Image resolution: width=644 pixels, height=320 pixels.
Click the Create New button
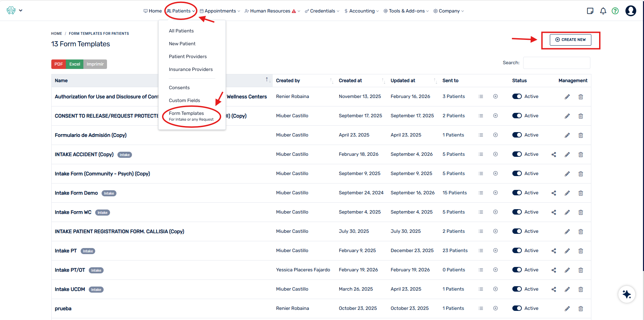tap(570, 40)
